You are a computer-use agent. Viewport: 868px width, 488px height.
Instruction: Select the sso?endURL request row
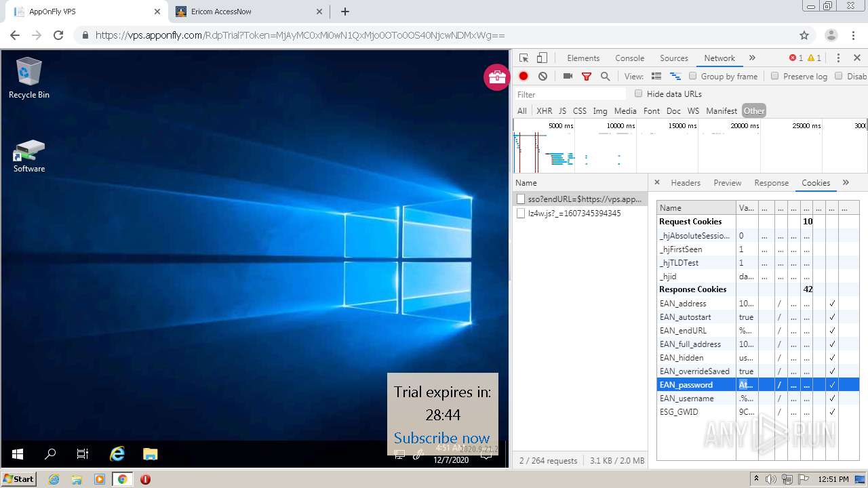pyautogui.click(x=580, y=199)
